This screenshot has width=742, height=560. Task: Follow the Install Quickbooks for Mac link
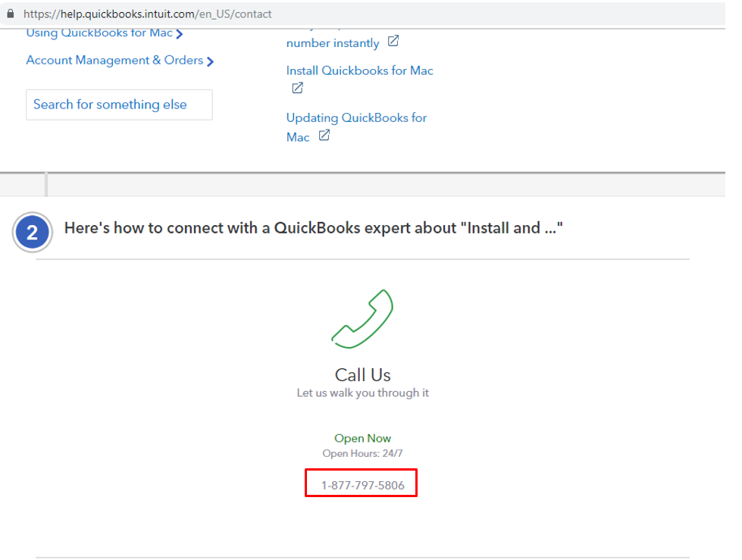tap(359, 70)
